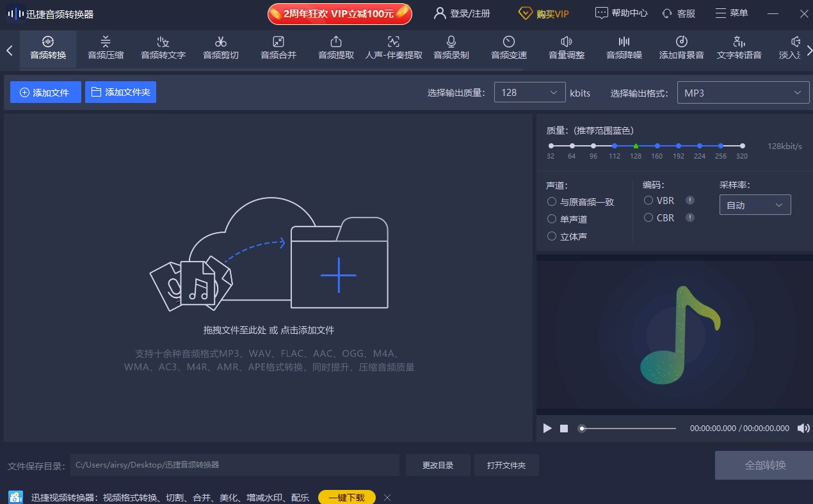Image resolution: width=813 pixels, height=504 pixels.
Task: Click the 添加文件 (add file) button
Action: (x=45, y=91)
